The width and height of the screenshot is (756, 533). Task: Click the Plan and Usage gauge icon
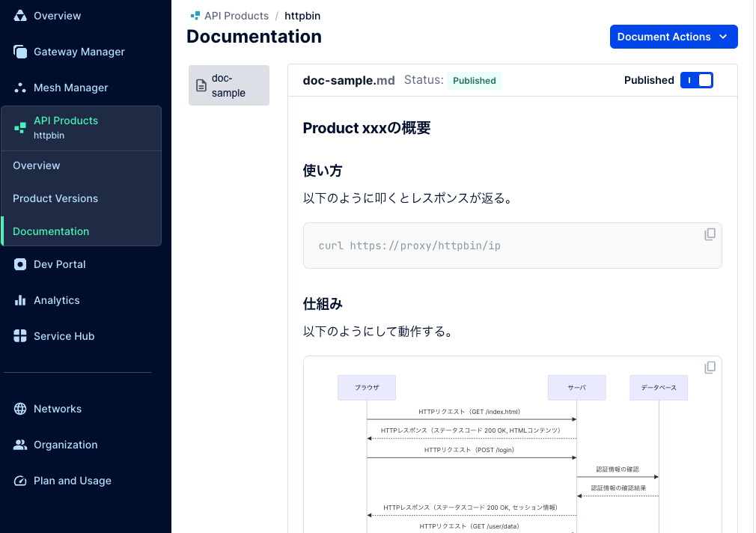click(x=19, y=481)
